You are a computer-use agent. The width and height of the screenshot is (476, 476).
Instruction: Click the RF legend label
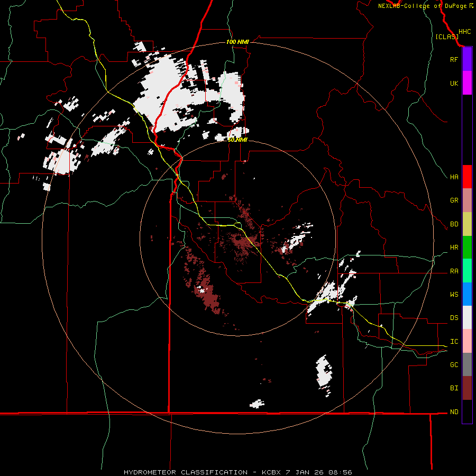(x=454, y=59)
